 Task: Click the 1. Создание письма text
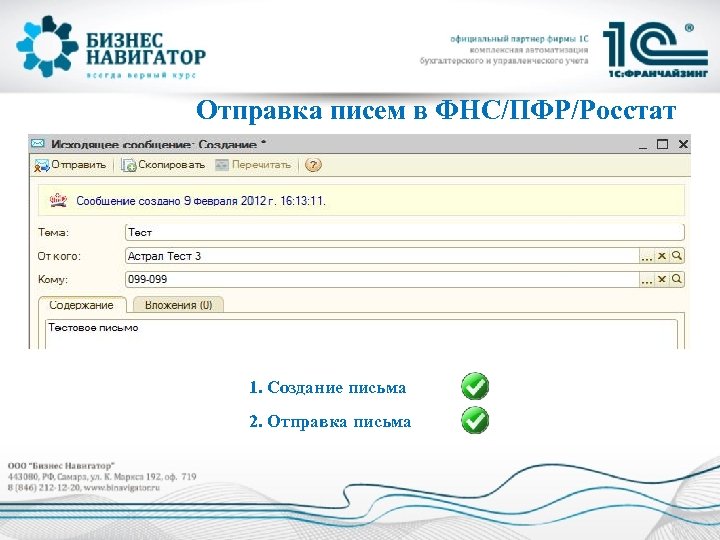[327, 387]
